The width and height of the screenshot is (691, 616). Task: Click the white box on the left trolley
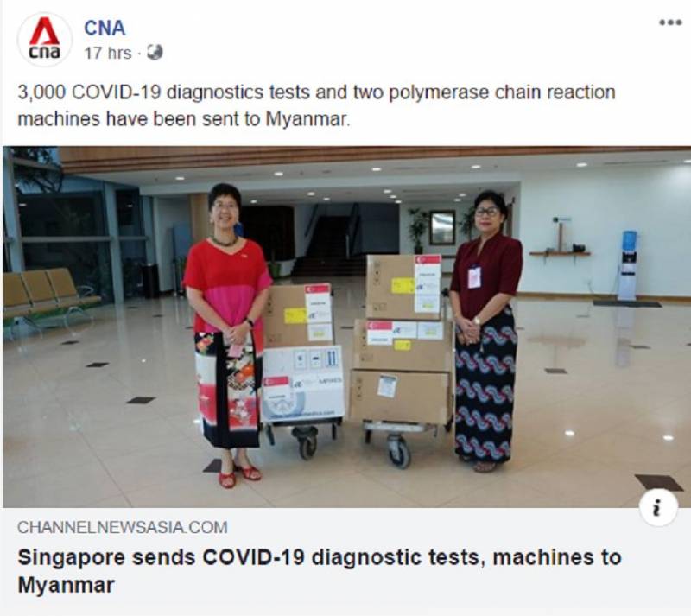[301, 384]
